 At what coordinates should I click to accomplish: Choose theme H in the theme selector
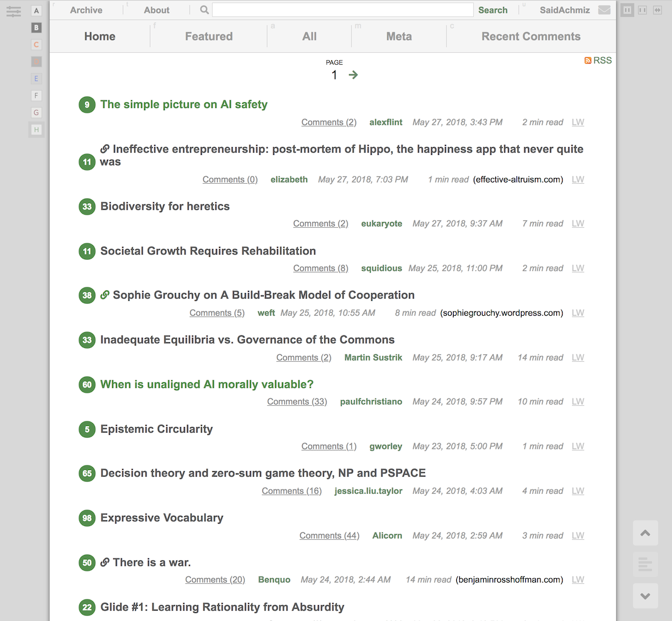click(x=36, y=130)
